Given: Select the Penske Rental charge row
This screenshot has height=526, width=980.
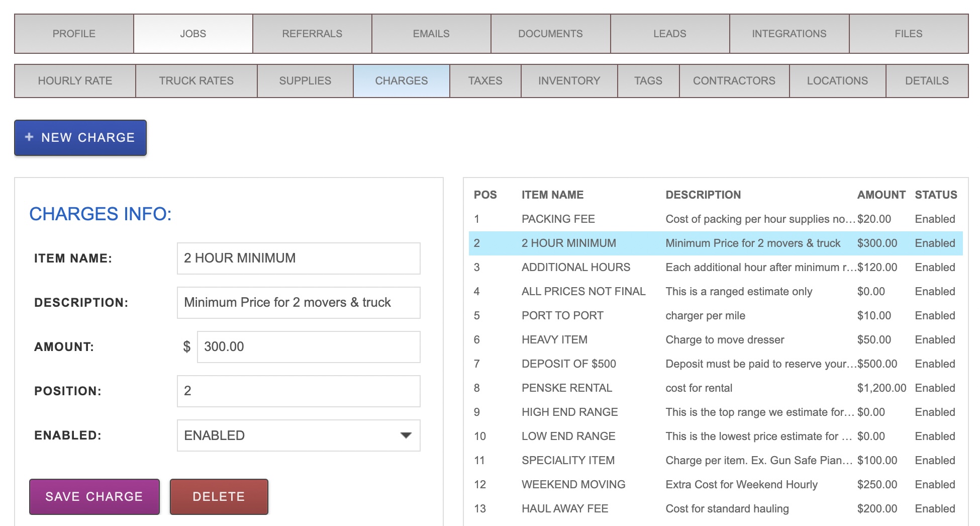Looking at the screenshot, I should click(566, 388).
